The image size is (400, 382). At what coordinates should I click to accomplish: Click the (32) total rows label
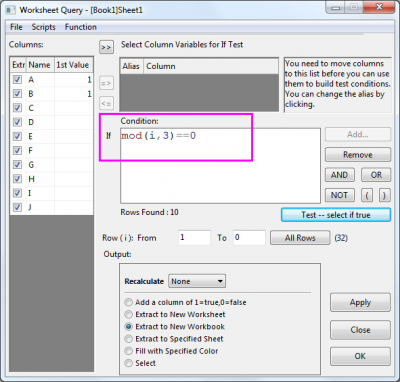(x=341, y=238)
